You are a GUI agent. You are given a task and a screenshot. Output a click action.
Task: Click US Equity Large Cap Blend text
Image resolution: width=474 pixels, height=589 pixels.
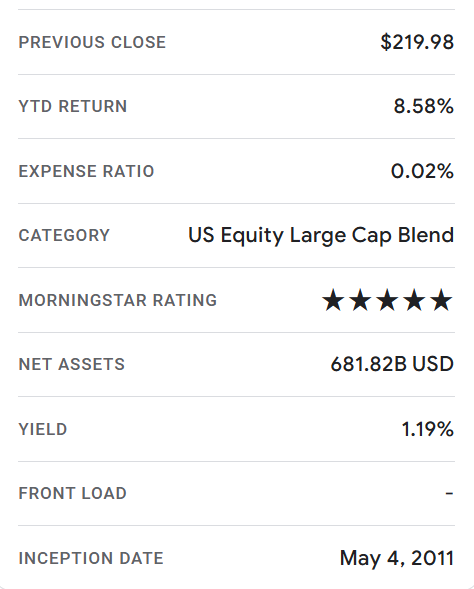pos(321,236)
